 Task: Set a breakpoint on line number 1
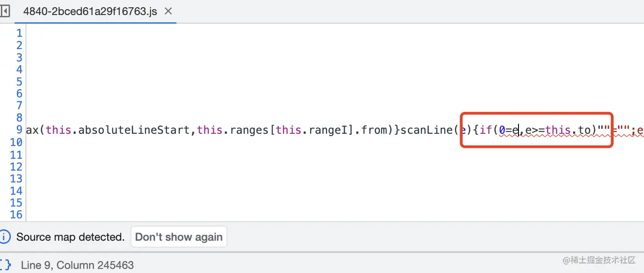(19, 33)
